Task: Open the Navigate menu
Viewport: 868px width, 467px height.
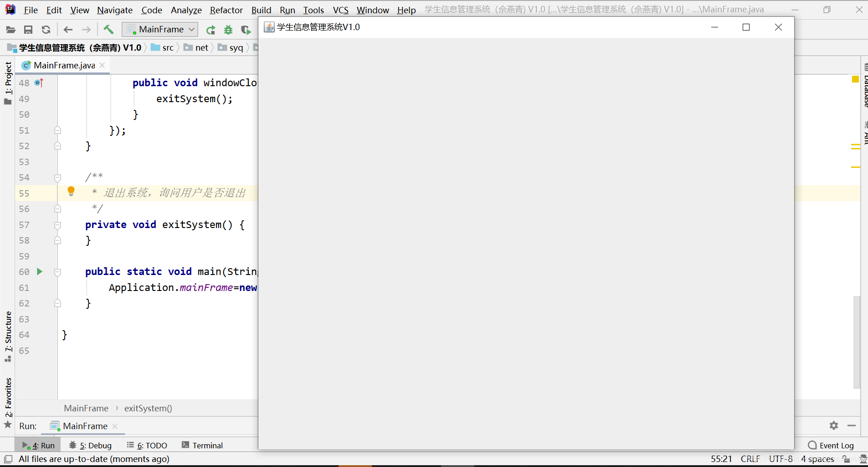Action: coord(115,10)
